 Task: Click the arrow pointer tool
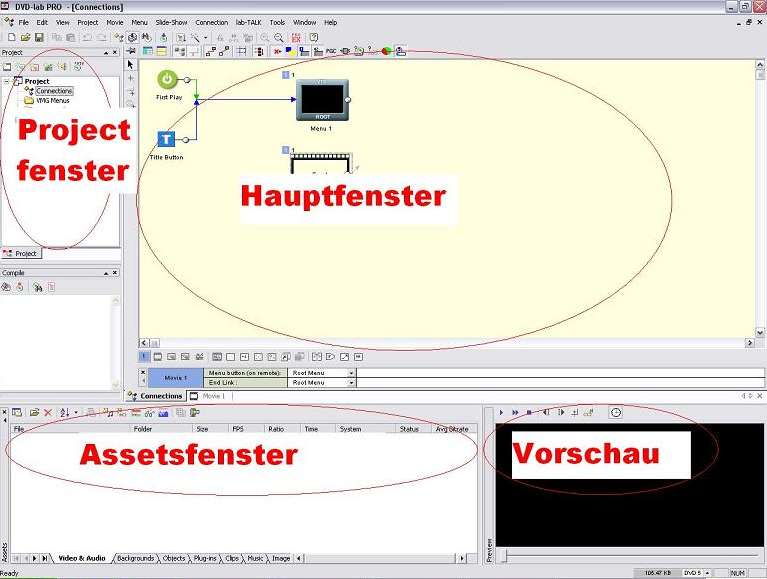coord(131,65)
